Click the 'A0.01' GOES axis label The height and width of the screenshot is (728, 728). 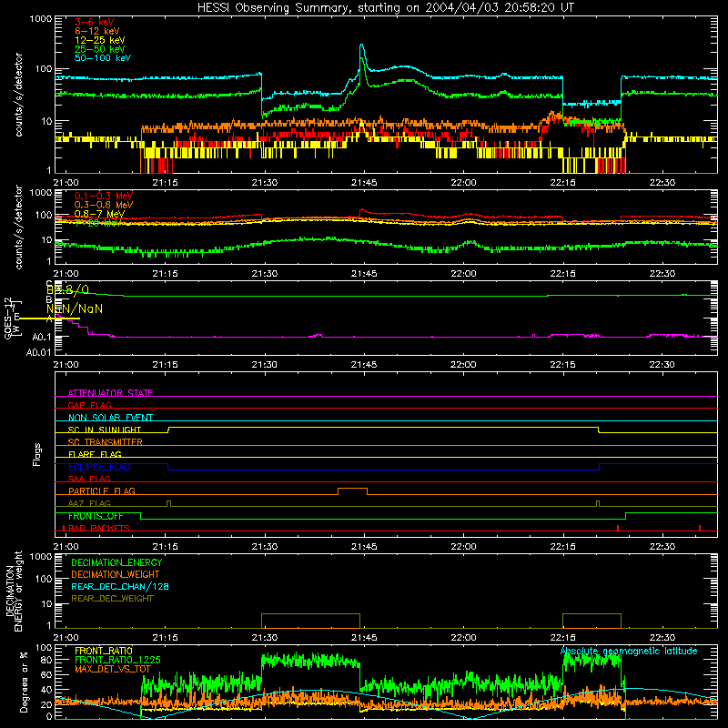[x=38, y=352]
